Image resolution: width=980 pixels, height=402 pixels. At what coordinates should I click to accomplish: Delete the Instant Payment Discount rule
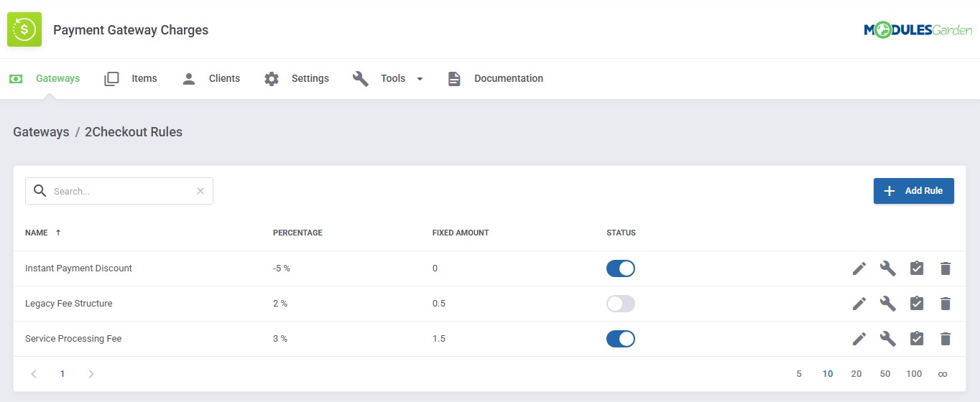pyautogui.click(x=946, y=268)
